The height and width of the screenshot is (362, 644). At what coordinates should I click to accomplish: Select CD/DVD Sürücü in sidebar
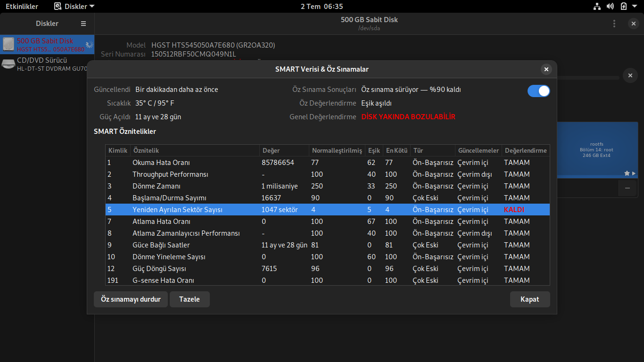pos(47,64)
